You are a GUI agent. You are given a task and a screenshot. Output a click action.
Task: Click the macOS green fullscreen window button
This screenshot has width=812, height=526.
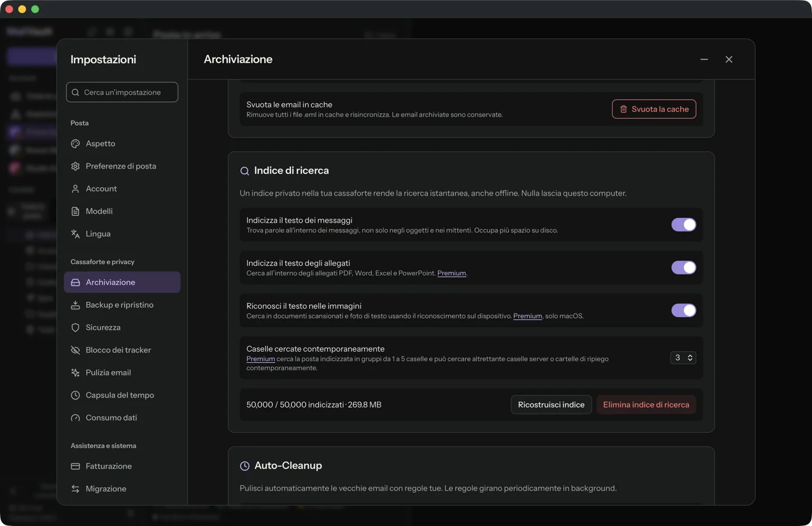(x=35, y=9)
